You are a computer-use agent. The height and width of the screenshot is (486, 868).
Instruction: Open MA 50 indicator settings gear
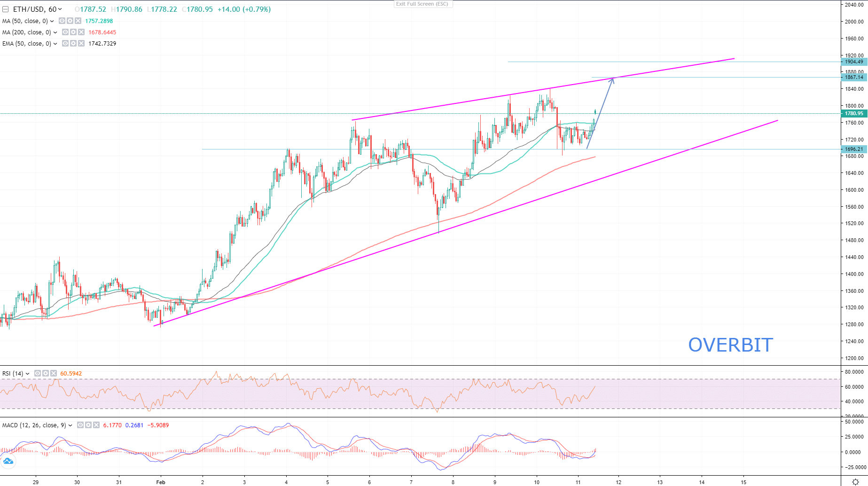pos(70,21)
